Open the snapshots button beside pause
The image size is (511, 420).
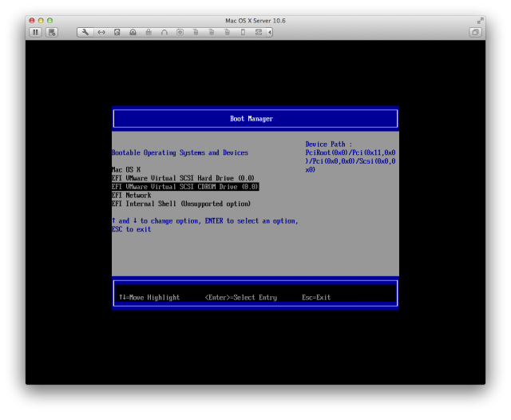click(x=51, y=32)
